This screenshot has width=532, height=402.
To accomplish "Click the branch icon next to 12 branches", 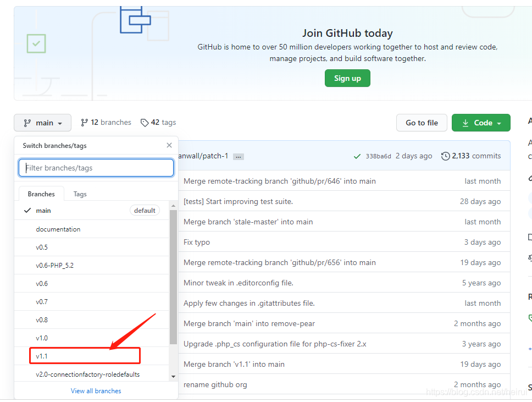I will click(85, 123).
